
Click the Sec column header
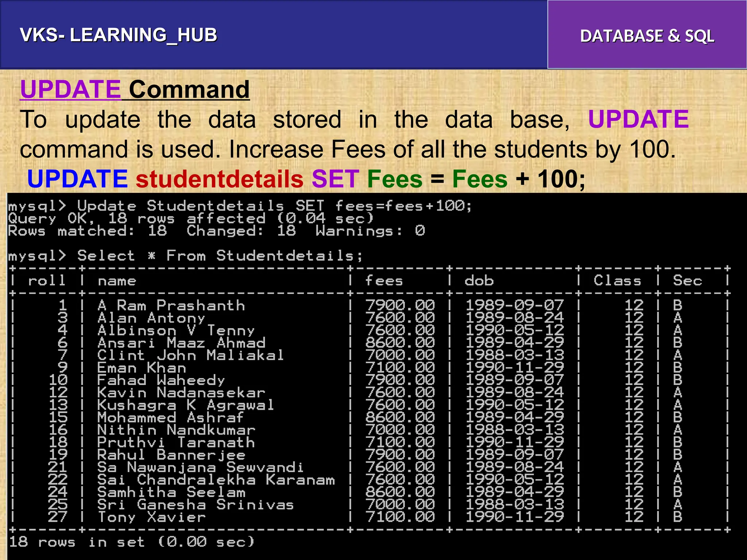(x=688, y=280)
